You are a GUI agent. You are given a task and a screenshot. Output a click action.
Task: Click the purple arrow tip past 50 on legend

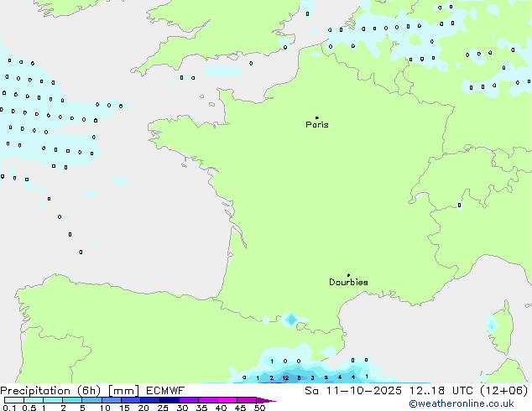click(266, 400)
